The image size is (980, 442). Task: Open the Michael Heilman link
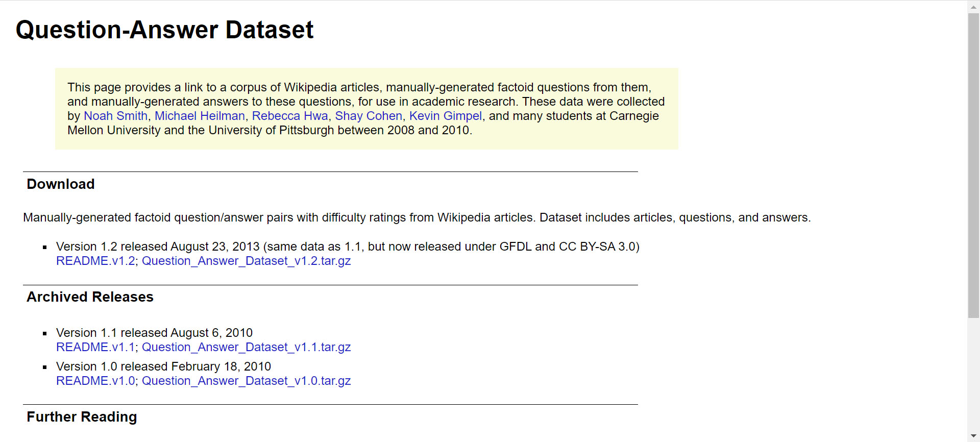(200, 116)
